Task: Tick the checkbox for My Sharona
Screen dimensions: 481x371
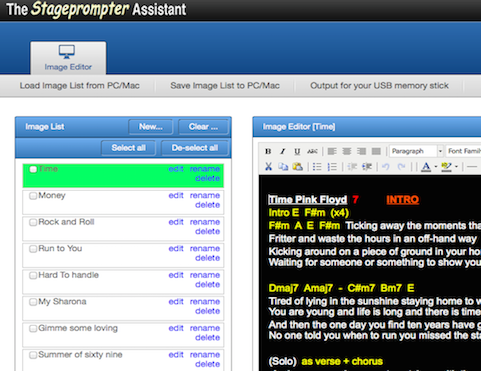Action: point(33,302)
